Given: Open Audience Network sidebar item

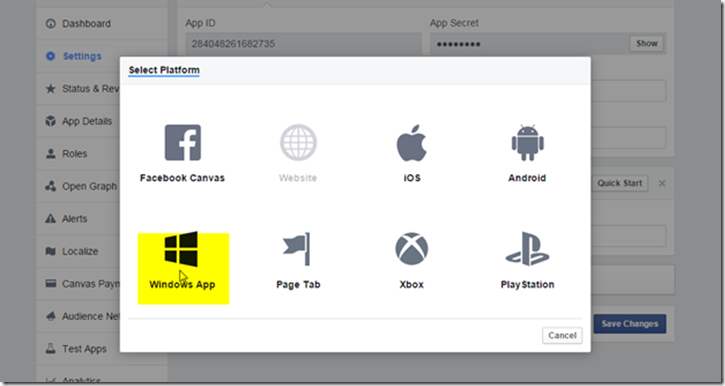Looking at the screenshot, I should pos(78,316).
